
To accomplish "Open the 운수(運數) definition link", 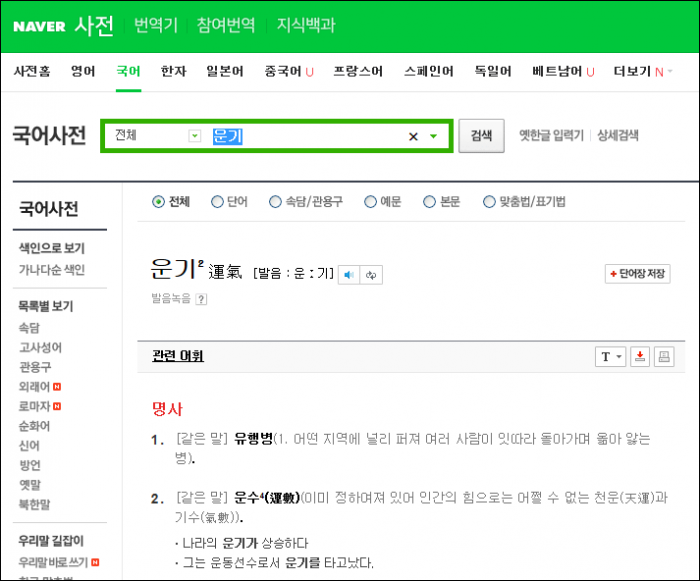I will (x=267, y=497).
